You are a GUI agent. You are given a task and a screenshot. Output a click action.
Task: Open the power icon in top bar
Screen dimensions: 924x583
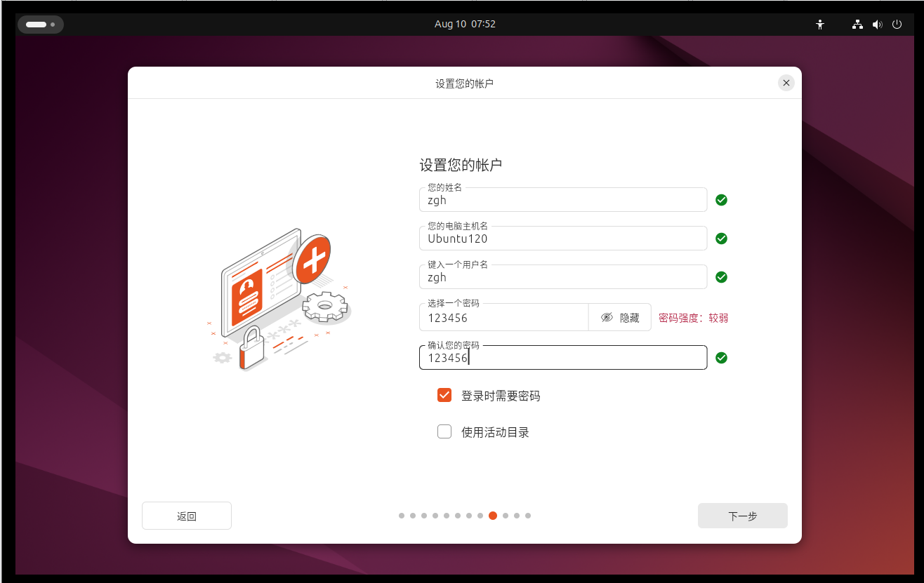tap(897, 24)
